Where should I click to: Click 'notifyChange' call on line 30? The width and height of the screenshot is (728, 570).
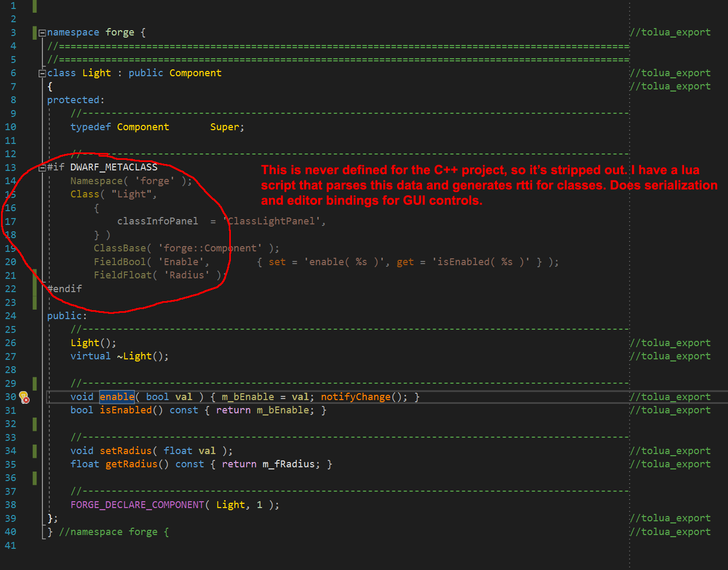[356, 397]
